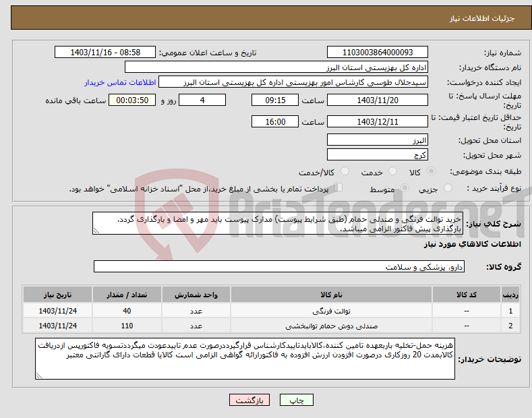Click the ردیف column header
532x418 pixels.
pyautogui.click(x=510, y=295)
